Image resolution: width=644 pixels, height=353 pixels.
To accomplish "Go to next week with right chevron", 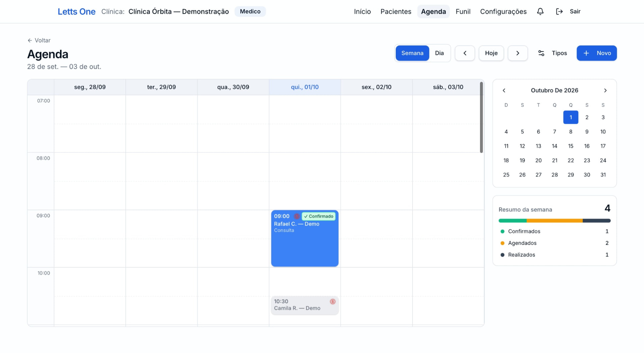I will [x=518, y=53].
